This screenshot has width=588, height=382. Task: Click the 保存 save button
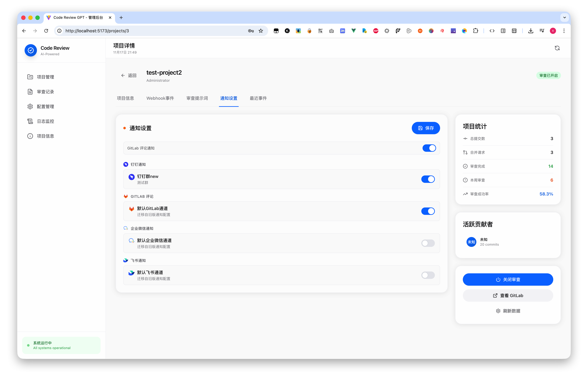[425, 128]
